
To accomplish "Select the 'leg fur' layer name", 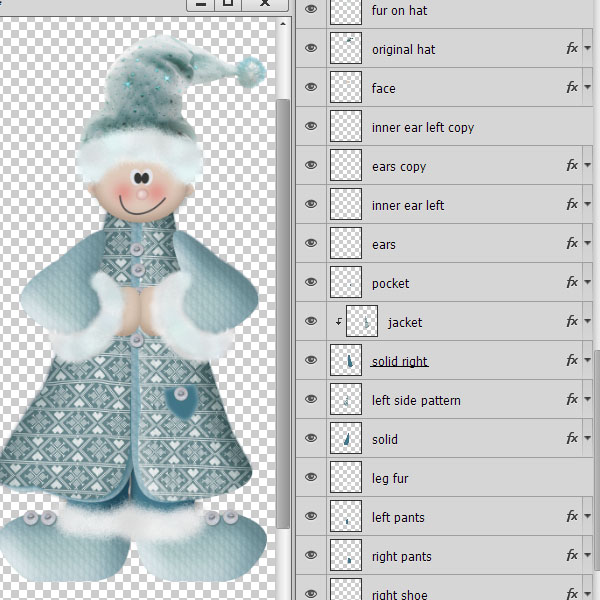I will pos(390,479).
